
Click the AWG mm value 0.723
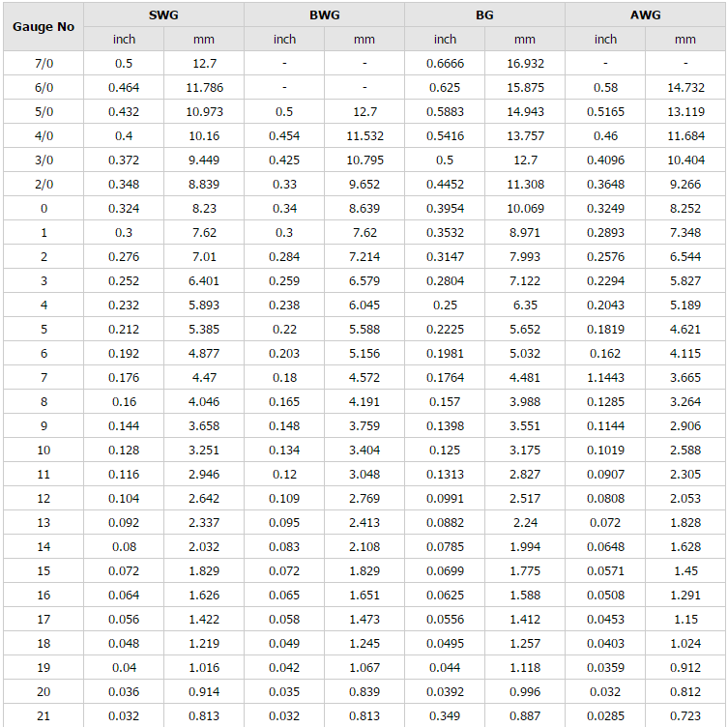pyautogui.click(x=684, y=716)
